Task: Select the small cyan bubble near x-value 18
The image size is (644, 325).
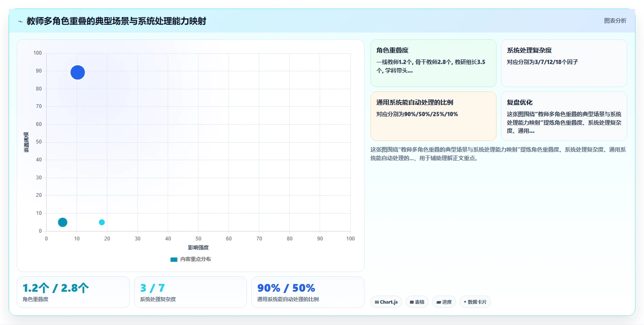Action: [x=102, y=222]
